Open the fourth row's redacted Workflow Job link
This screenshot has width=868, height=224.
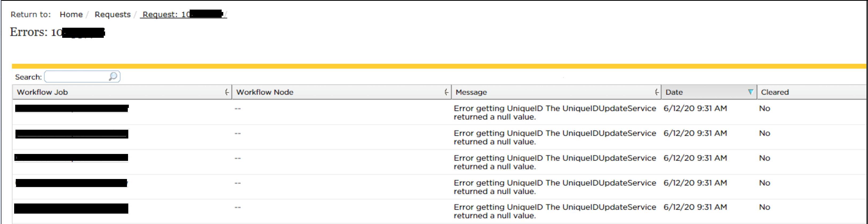[71, 183]
